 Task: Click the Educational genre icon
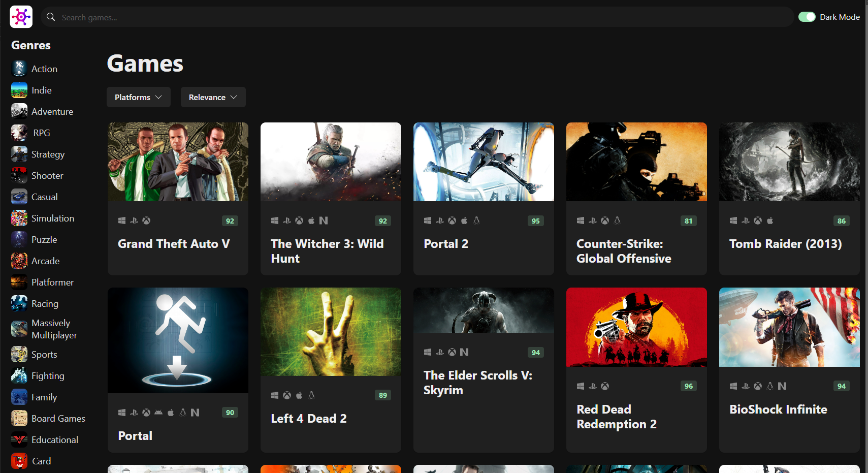pos(19,439)
